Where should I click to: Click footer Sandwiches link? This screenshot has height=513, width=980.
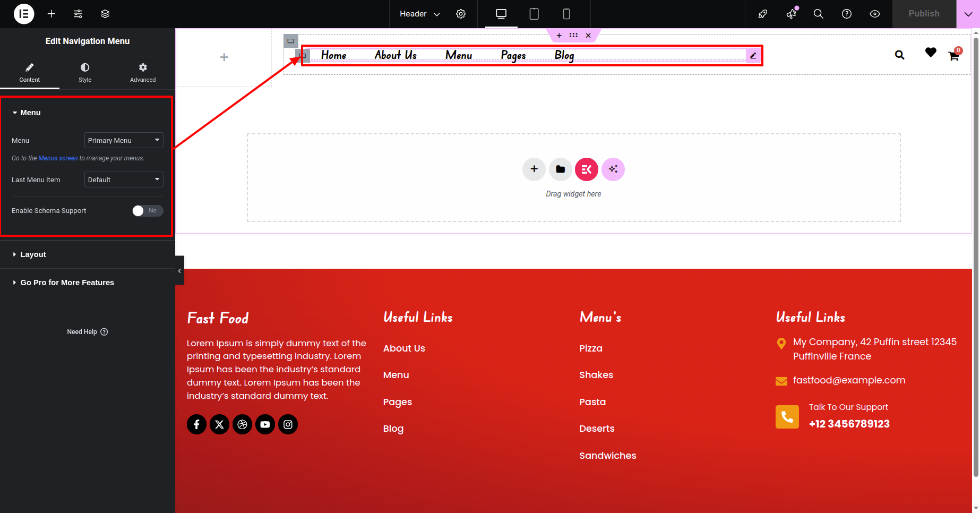click(x=608, y=456)
